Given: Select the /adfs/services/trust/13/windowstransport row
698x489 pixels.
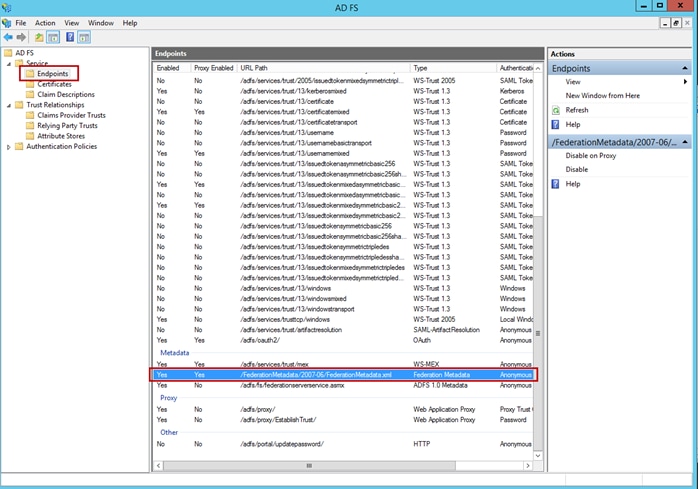Looking at the screenshot, I should [343, 309].
